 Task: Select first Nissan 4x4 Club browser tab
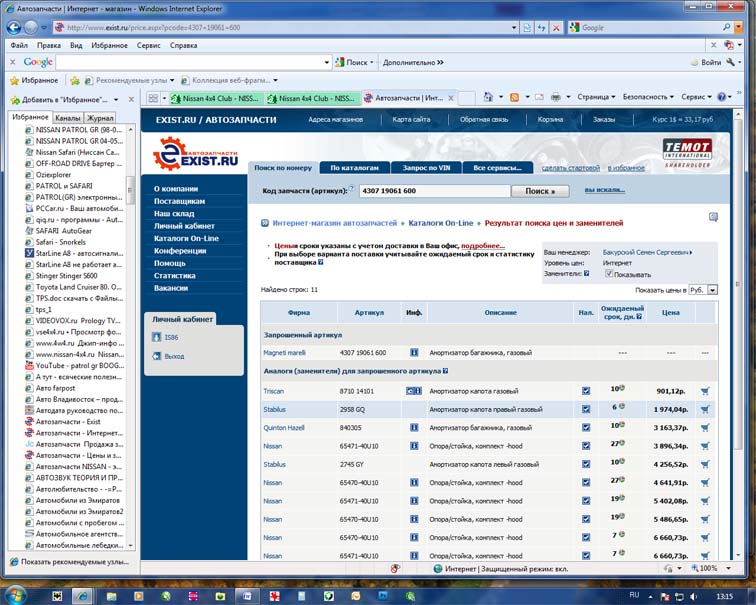tap(216, 98)
